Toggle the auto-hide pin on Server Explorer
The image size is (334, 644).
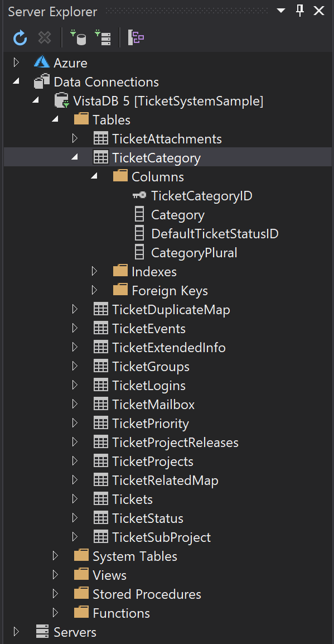(299, 11)
